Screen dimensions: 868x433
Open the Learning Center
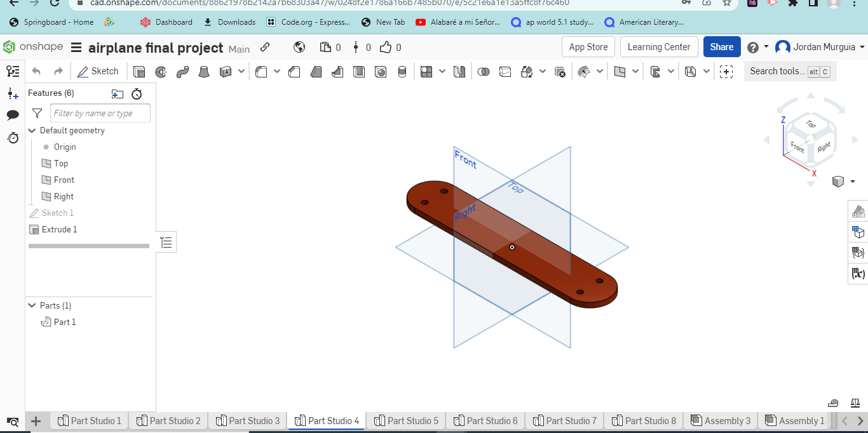click(659, 46)
